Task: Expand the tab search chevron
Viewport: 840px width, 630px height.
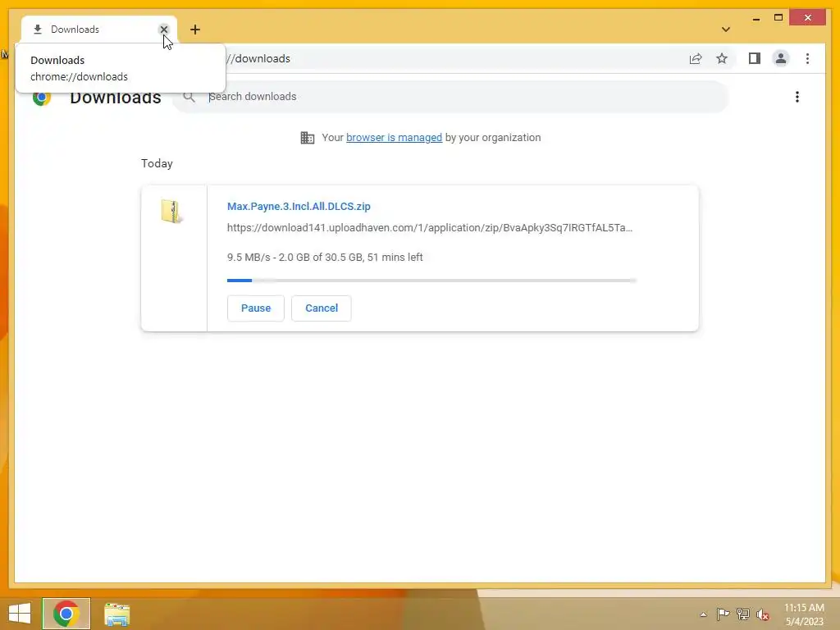Action: (726, 30)
